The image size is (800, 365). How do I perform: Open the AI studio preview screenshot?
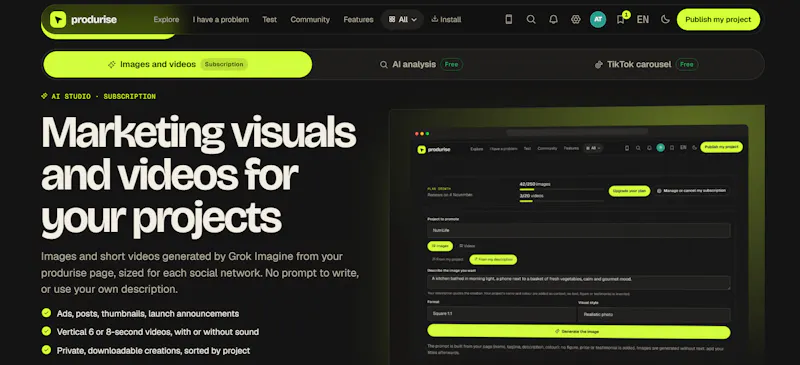(x=577, y=235)
